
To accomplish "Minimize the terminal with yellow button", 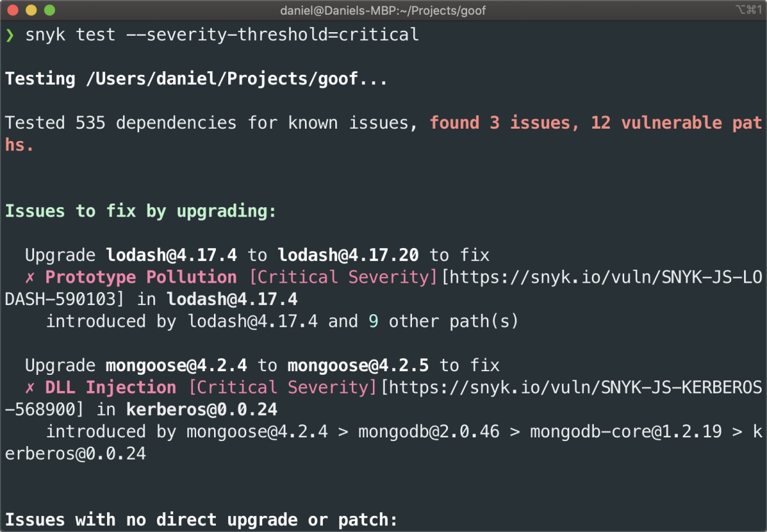I will [32, 10].
